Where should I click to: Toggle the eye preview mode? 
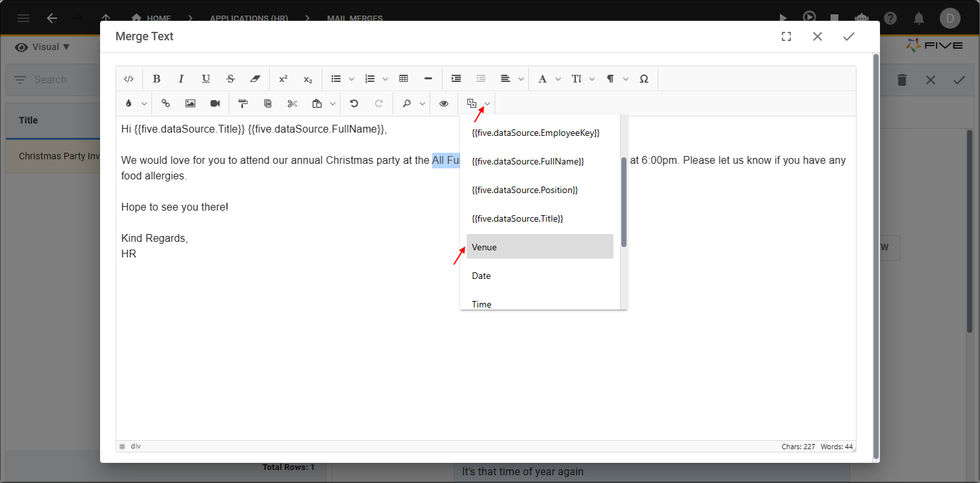[444, 103]
